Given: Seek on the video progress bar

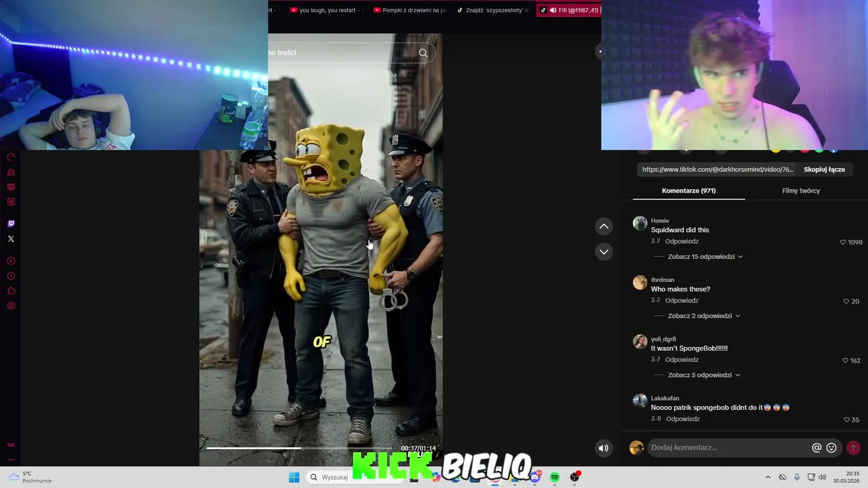Looking at the screenshot, I should point(300,448).
